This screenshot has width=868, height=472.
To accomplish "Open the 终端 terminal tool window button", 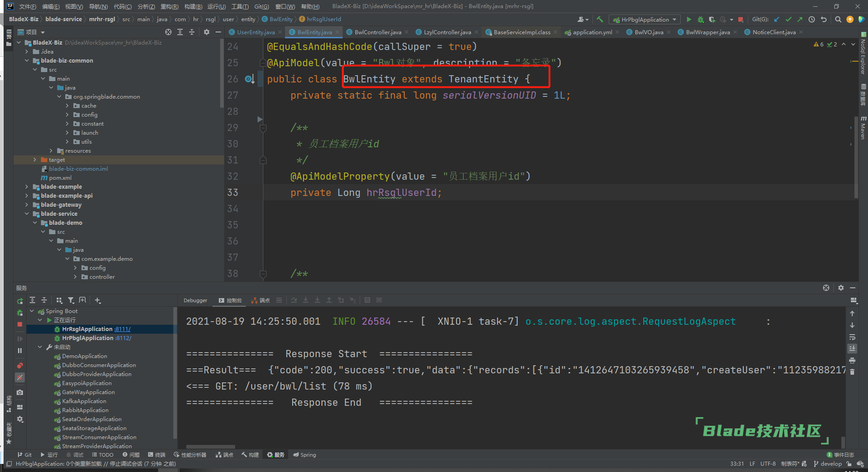I will tap(157, 455).
